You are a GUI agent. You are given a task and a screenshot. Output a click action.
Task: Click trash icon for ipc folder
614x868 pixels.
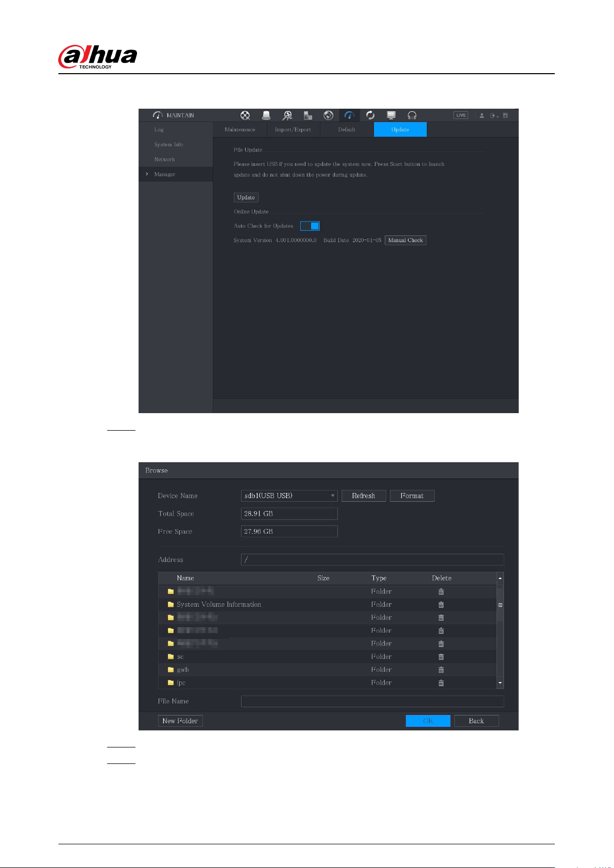[x=441, y=683]
